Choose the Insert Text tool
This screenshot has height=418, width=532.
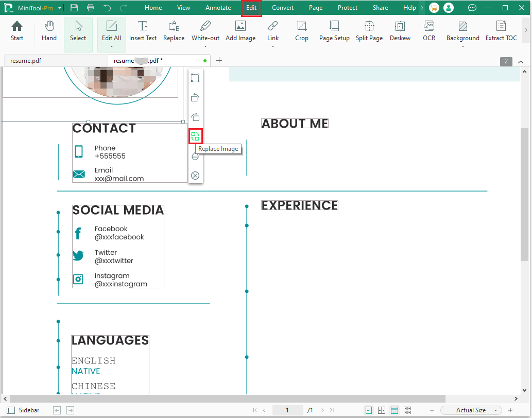point(143,31)
